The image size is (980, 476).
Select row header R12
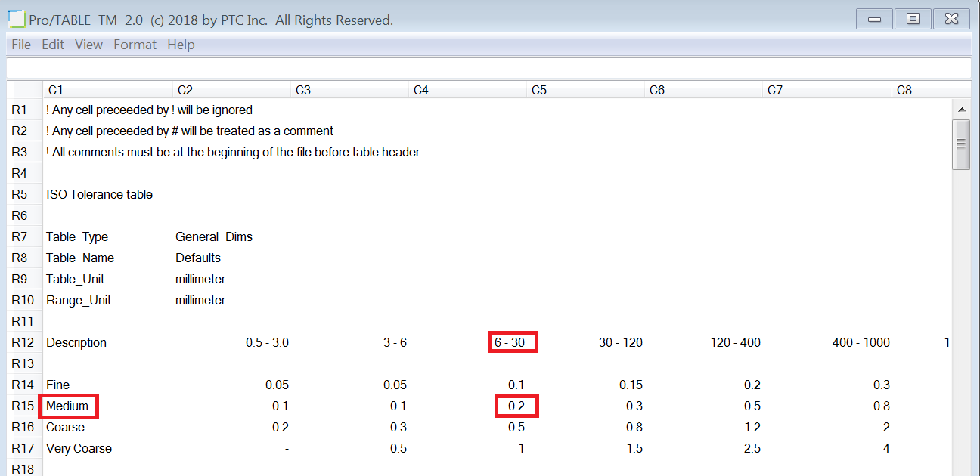click(23, 342)
